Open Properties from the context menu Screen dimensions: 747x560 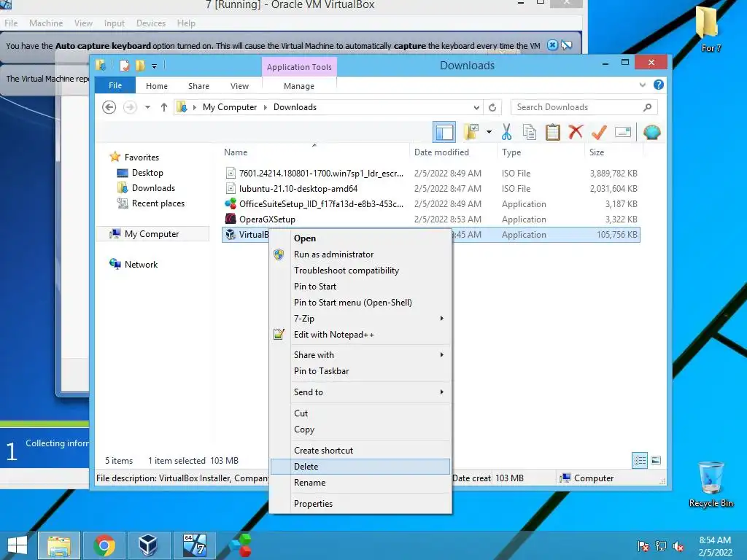pos(360,504)
